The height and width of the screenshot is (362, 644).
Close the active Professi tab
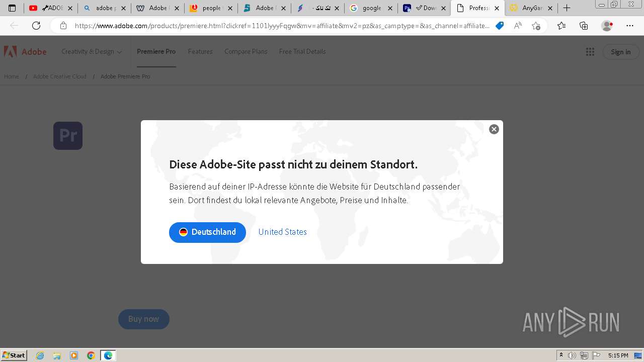(x=497, y=8)
